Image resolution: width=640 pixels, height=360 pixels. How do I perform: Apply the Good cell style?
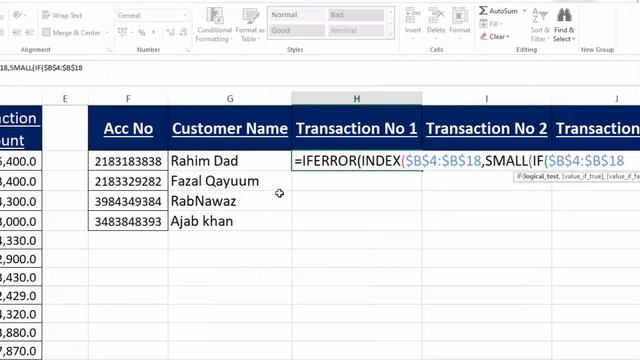297,30
